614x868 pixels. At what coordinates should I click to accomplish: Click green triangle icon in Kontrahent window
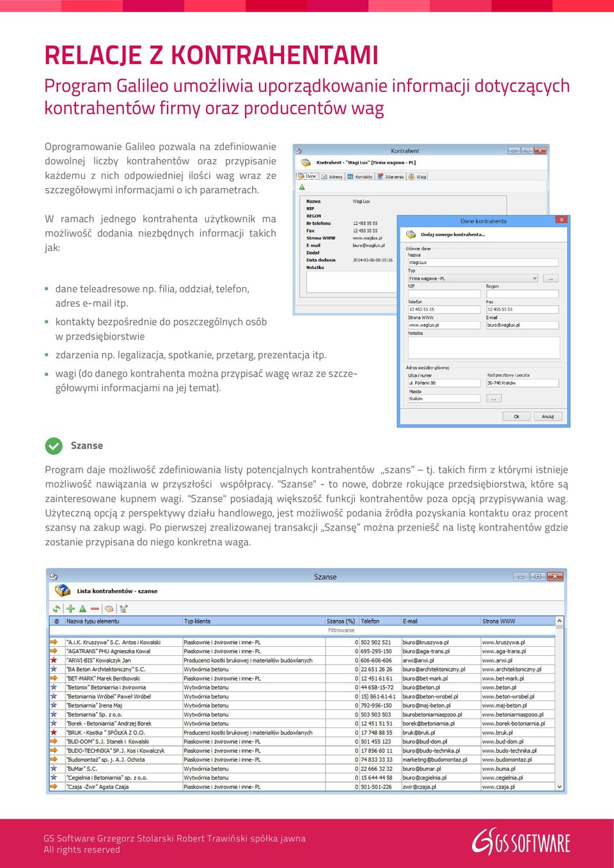302,187
